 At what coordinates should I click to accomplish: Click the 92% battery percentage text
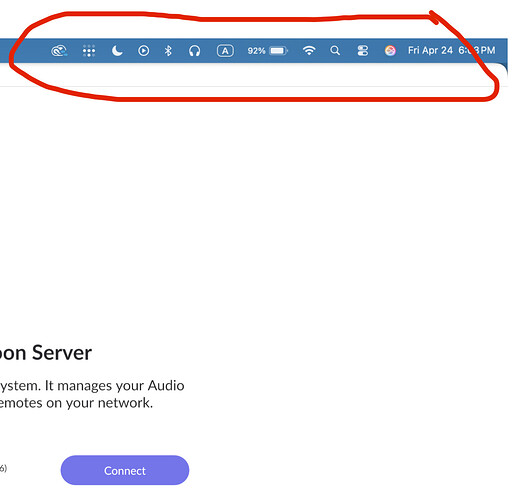[256, 51]
